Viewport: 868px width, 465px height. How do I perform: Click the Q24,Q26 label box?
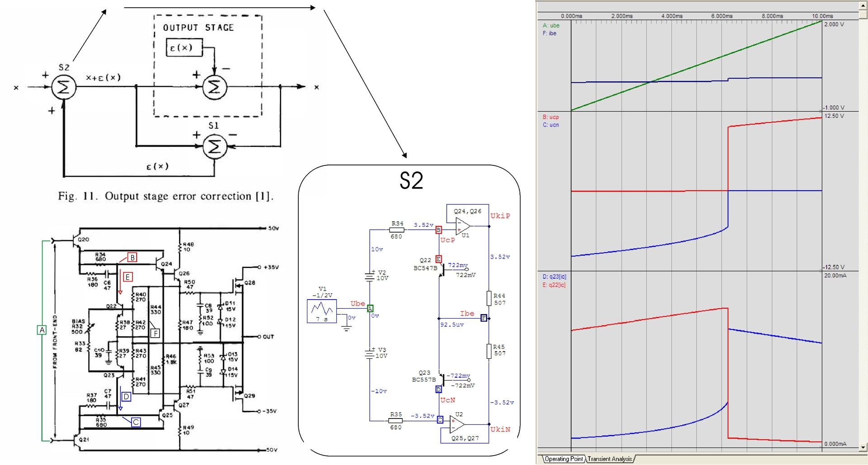[x=467, y=211]
